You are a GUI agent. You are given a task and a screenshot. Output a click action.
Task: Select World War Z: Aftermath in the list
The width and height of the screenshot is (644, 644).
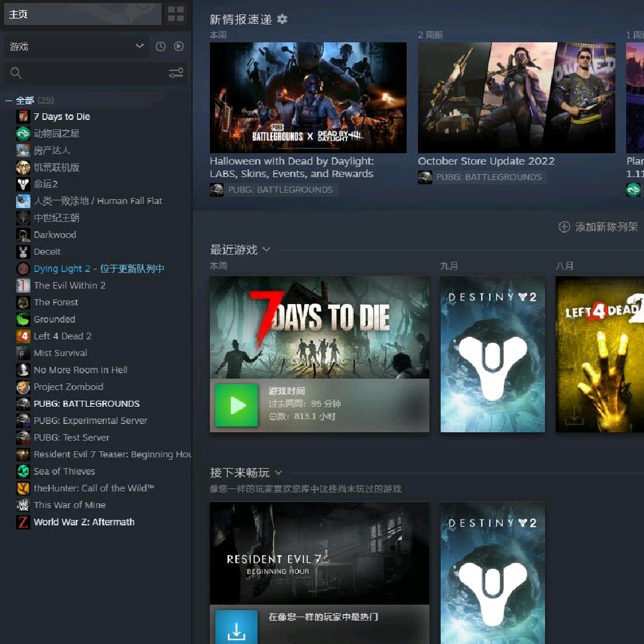83,522
